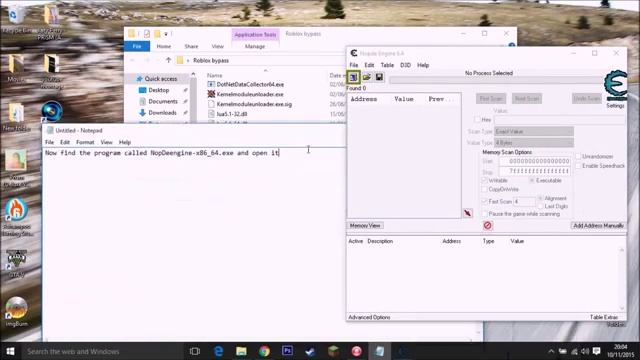The width and height of the screenshot is (640, 360).
Task: Open the process list in Nopde Engine
Action: 353,77
